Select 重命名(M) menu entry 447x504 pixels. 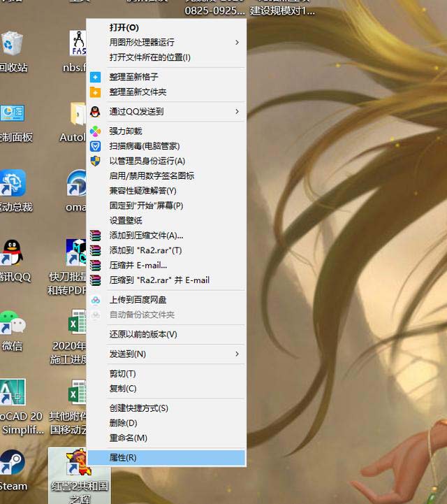pos(166,438)
